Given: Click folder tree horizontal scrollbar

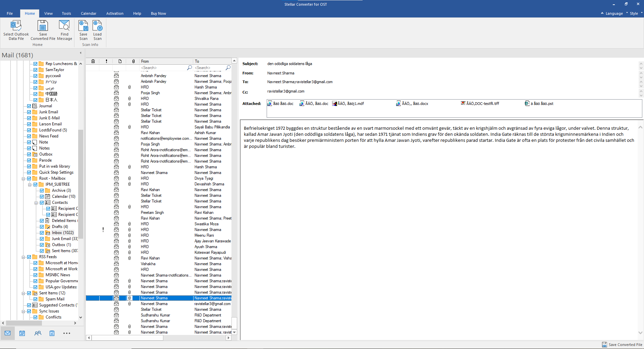Looking at the screenshot, I should point(23,323).
